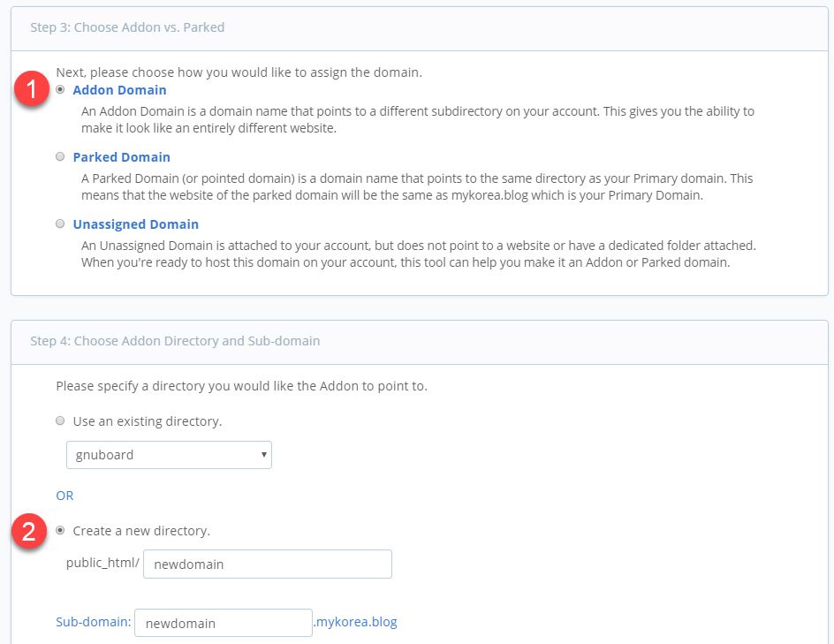The image size is (834, 644).
Task: Click the Unassigned Domain description paragraph
Action: [419, 254]
